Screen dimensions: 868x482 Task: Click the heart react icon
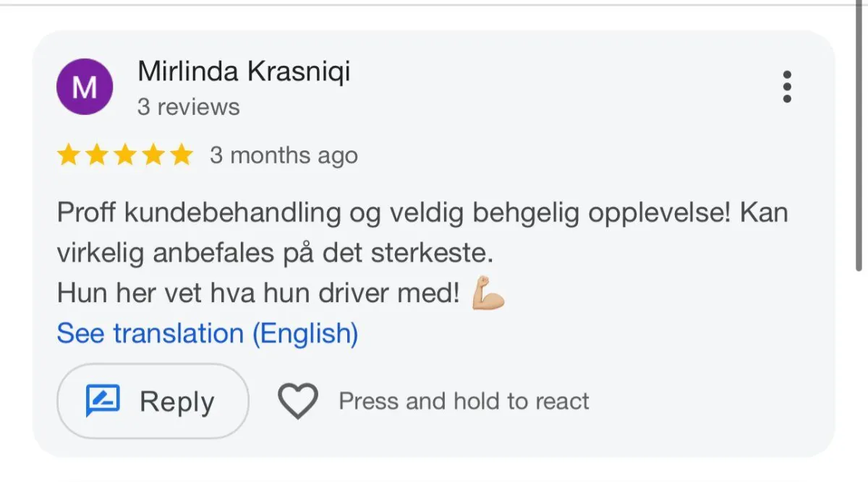click(x=298, y=401)
